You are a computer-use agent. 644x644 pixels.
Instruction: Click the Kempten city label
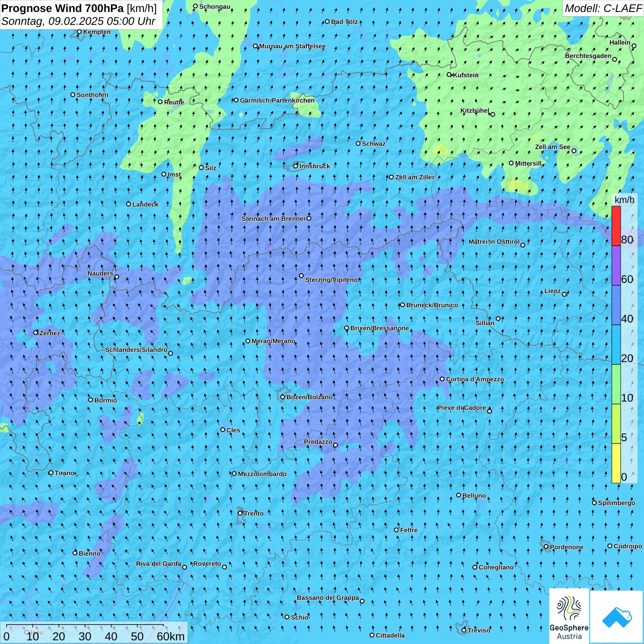[x=97, y=32]
